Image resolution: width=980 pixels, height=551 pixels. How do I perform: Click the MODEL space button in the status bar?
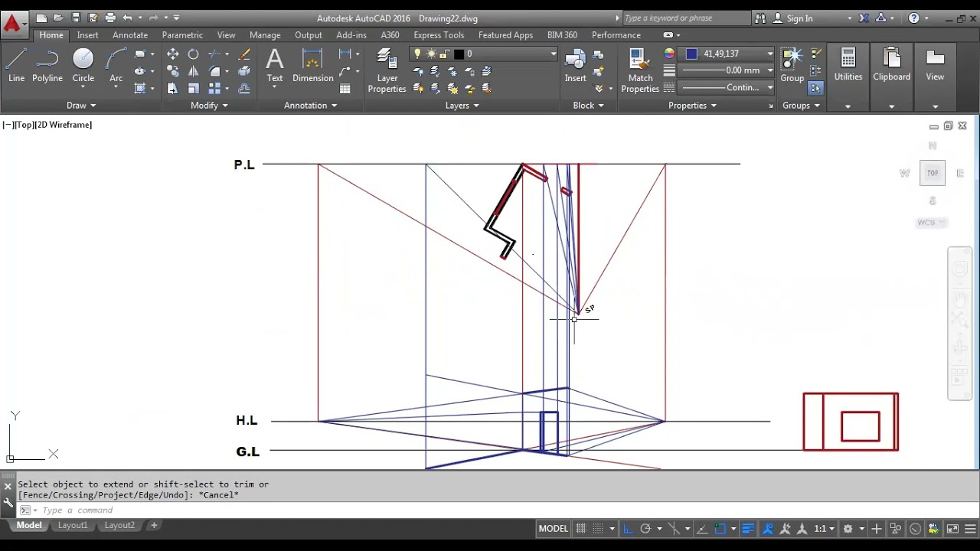(553, 529)
